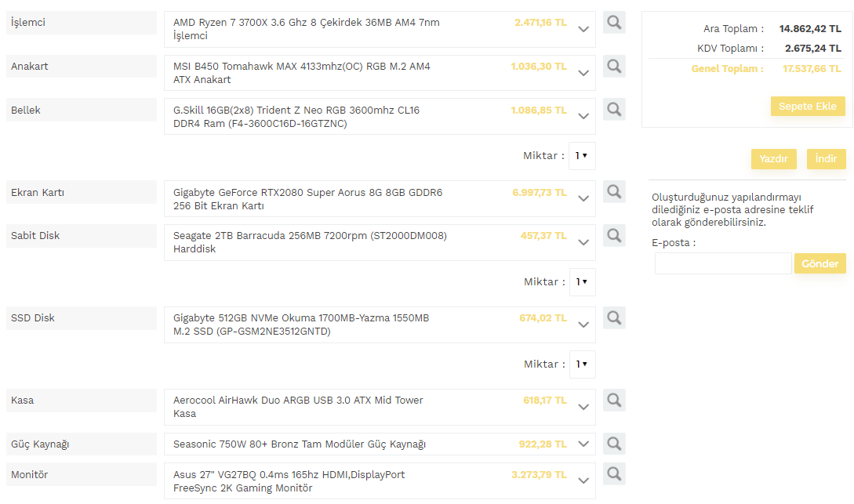Click the search icon for Güç Kaynağı row
This screenshot has height=504, width=854.
[x=614, y=444]
